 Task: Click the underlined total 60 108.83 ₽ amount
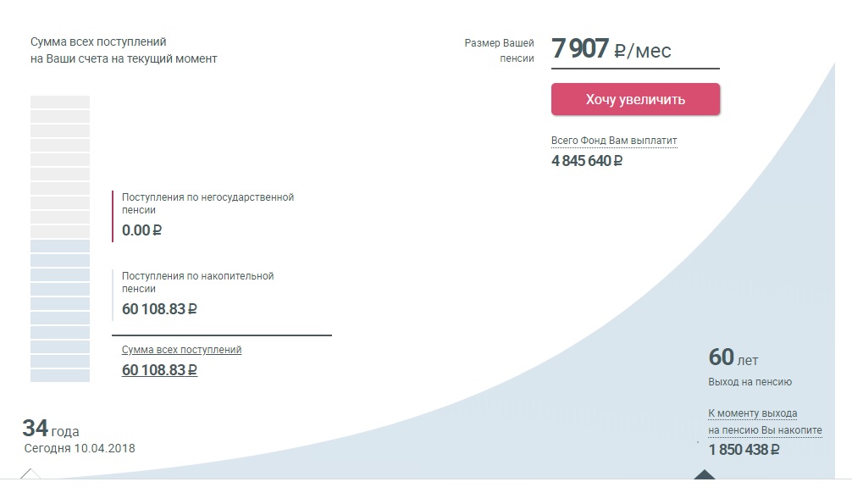click(159, 370)
